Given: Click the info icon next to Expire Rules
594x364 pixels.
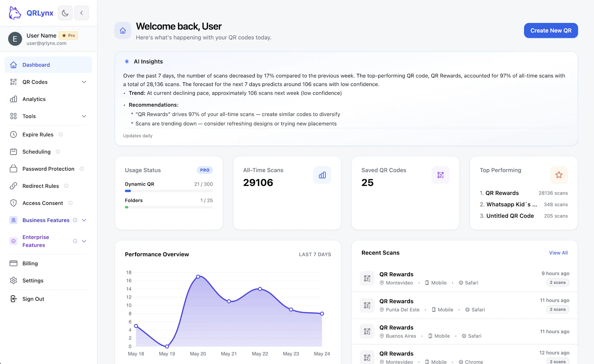Looking at the screenshot, I should tap(61, 135).
